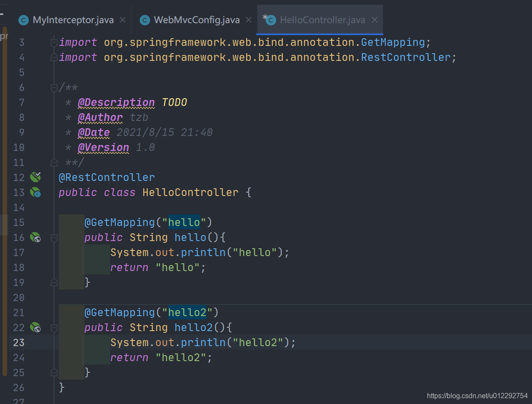
Task: Click the @GetMapping("hello2") annotation
Action: click(x=152, y=312)
